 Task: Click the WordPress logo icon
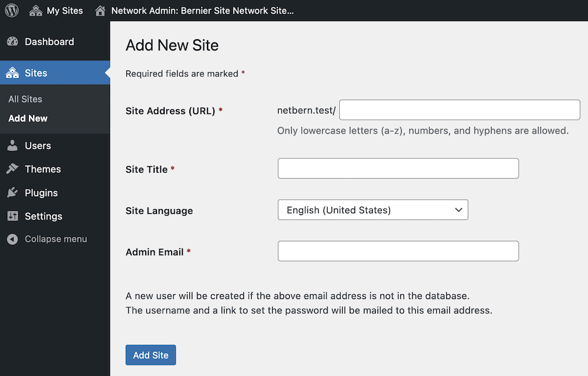tap(12, 10)
